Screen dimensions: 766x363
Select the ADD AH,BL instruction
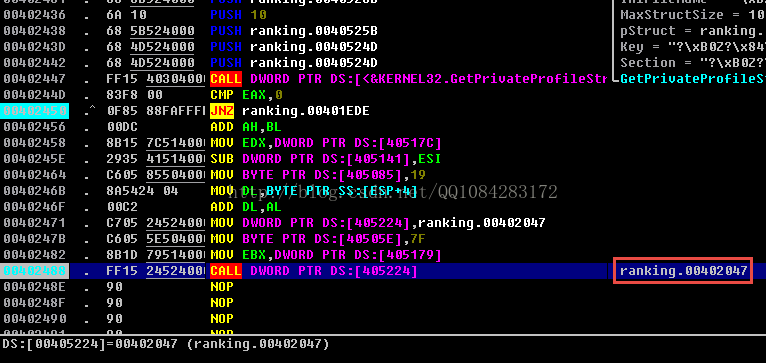(246, 127)
